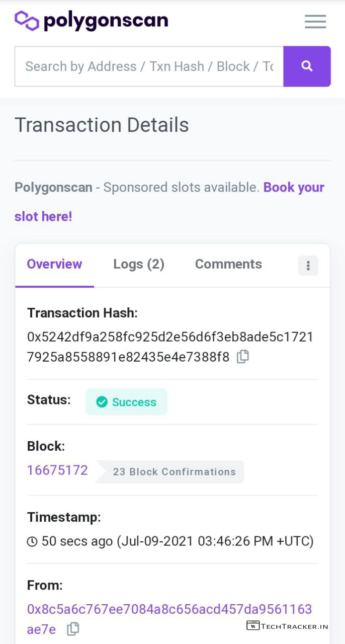
Task: Copy the From address to clipboard
Action: tap(73, 628)
